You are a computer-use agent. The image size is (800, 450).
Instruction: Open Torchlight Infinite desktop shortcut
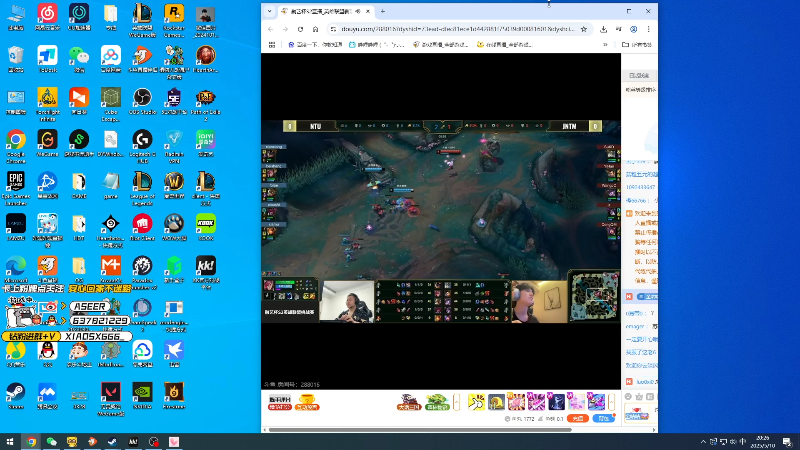[47, 104]
